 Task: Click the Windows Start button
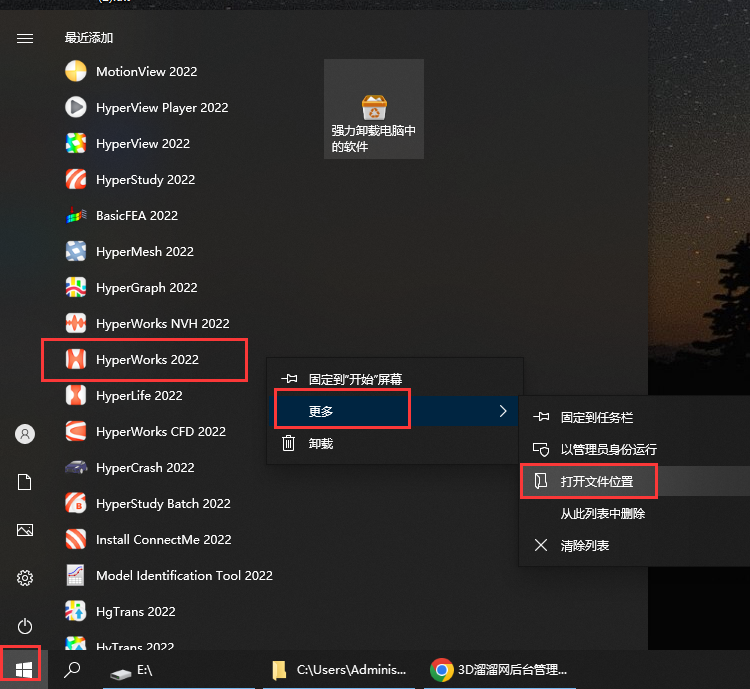click(x=23, y=669)
